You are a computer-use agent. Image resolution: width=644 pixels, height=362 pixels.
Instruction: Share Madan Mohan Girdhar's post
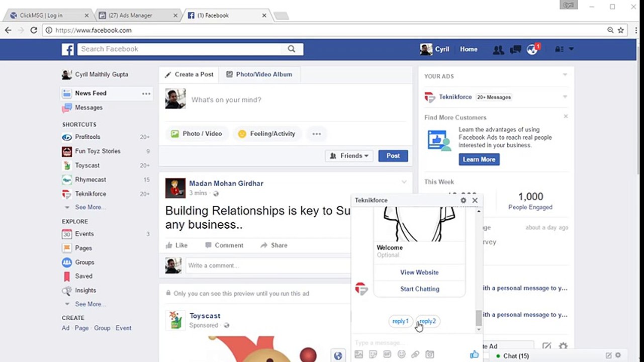[x=274, y=245]
